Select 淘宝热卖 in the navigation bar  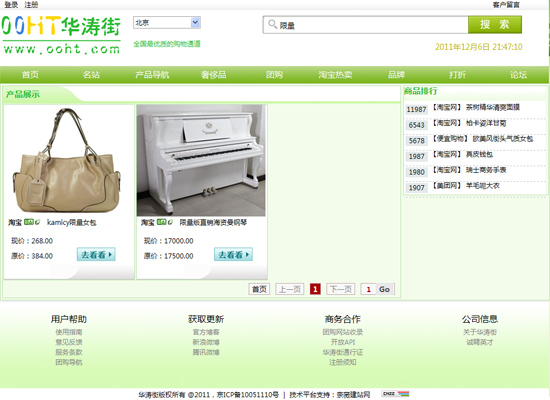click(335, 75)
